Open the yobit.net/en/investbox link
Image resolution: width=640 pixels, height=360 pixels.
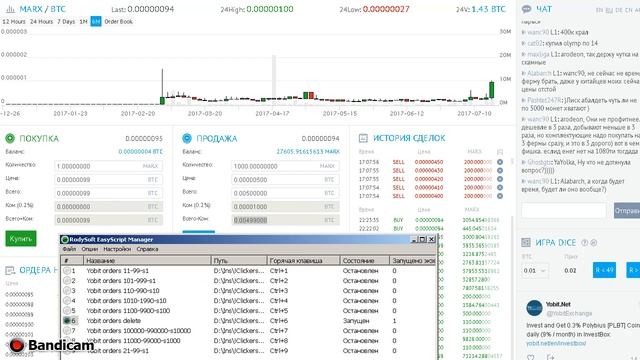[x=556, y=344]
